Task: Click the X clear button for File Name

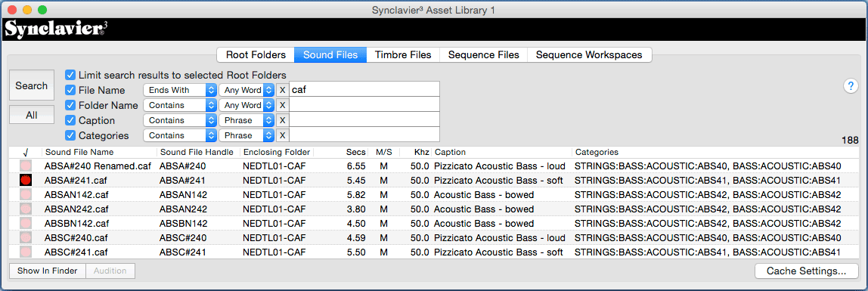Action: 282,90
